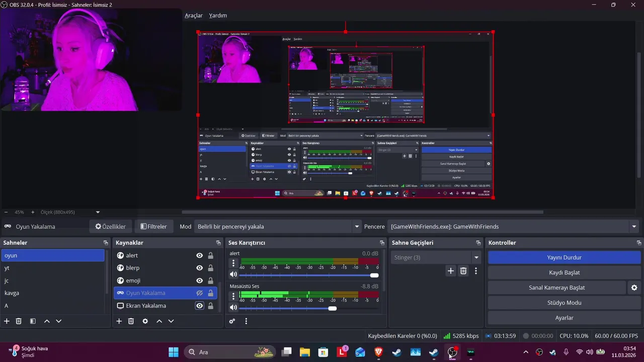Viewport: 644px width, 362px height.
Task: Undock the Sahneler panel
Action: coord(106,243)
